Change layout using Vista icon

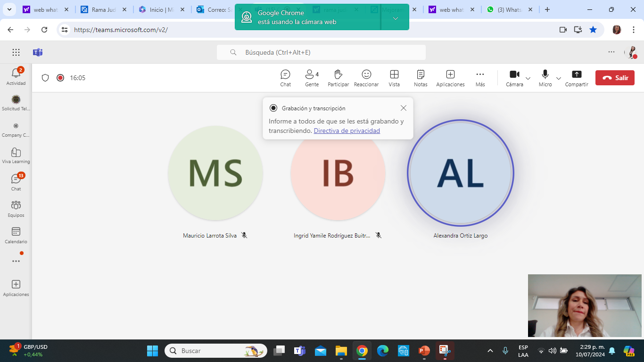tap(394, 78)
